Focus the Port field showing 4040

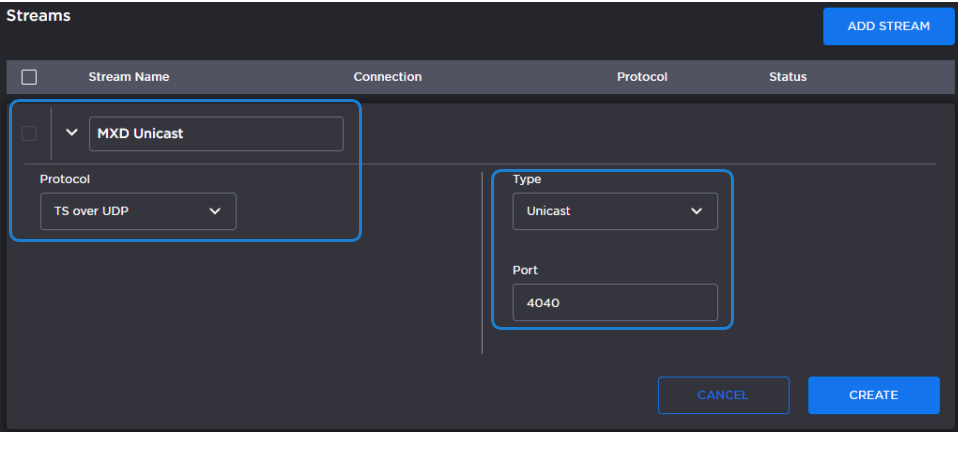point(614,303)
